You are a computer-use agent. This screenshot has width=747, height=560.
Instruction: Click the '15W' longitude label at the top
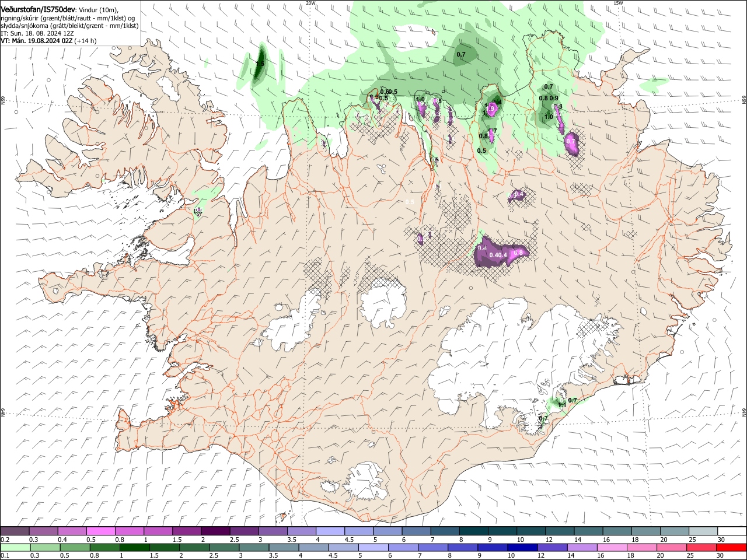coord(619,3)
